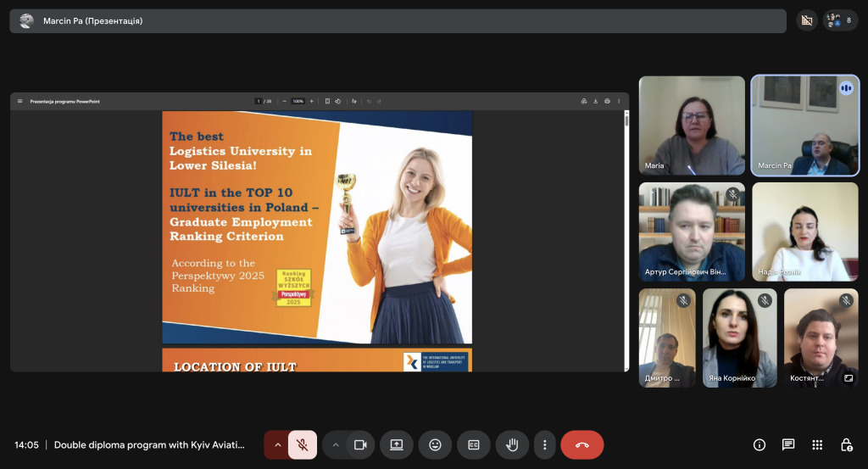The height and width of the screenshot is (469, 868).
Task: Leave the call with red hang-up button
Action: tap(582, 444)
